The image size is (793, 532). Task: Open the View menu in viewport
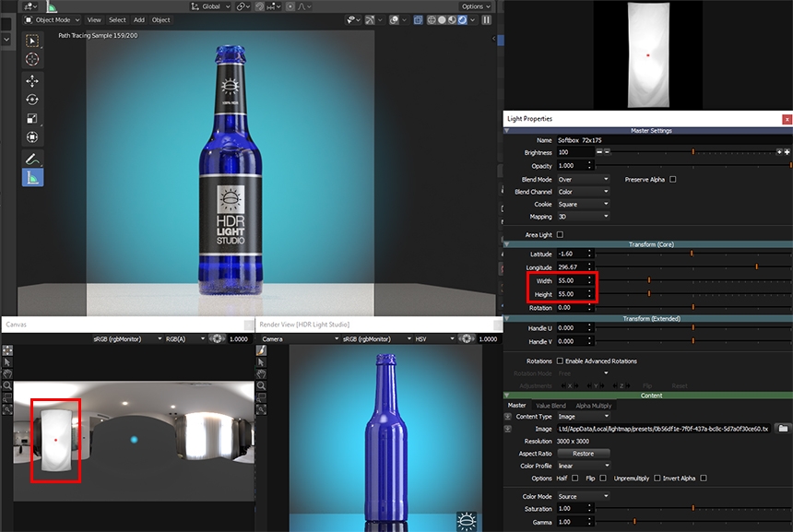[94, 19]
